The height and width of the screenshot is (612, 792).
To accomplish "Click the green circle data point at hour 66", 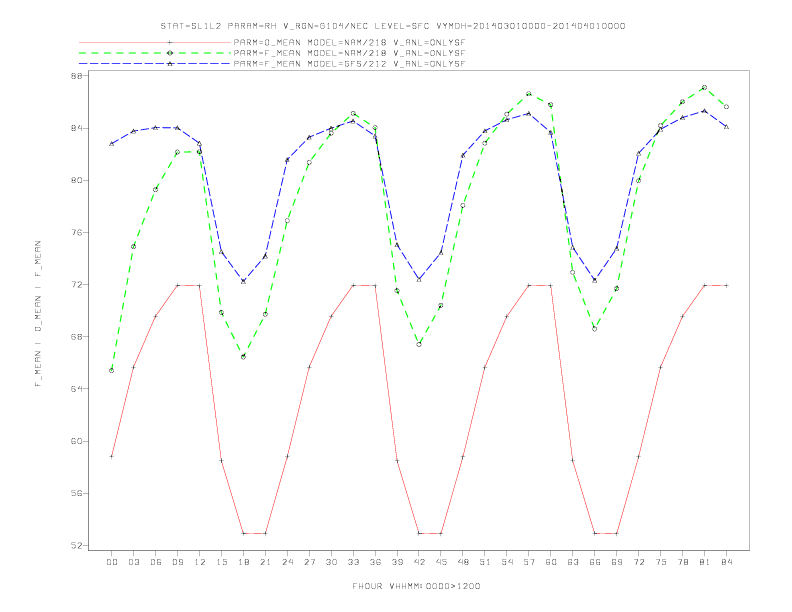I will point(595,329).
